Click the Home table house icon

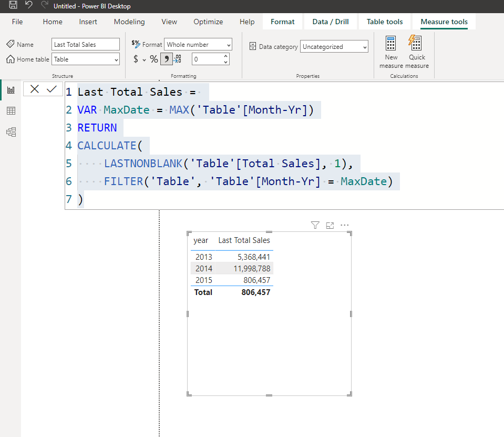(11, 59)
